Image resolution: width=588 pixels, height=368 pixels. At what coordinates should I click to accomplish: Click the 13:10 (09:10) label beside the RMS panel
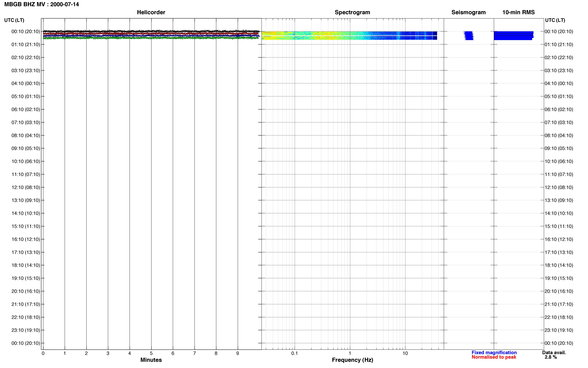click(559, 200)
